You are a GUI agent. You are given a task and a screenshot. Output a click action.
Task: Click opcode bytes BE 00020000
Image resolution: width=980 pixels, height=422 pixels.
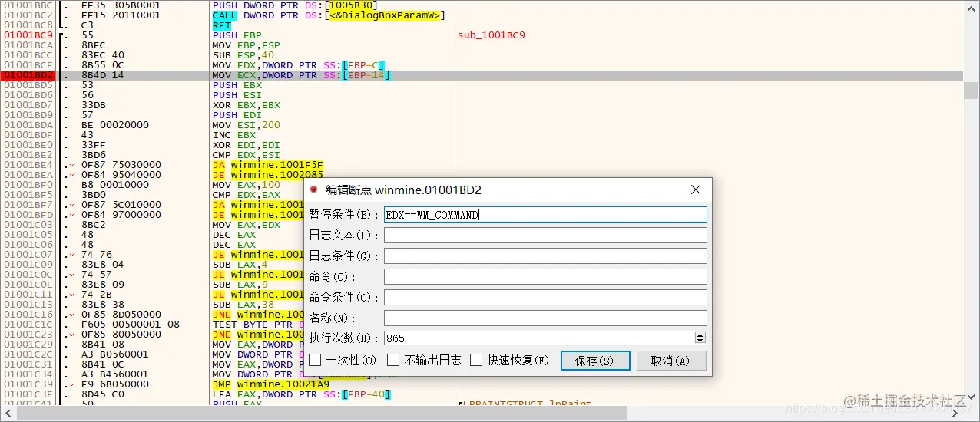coord(115,125)
